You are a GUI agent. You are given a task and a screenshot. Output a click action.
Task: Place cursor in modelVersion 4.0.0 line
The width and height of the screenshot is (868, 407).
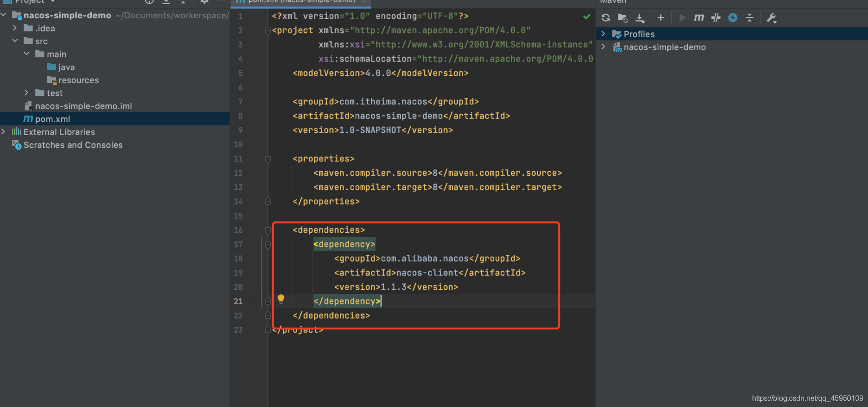pos(381,73)
